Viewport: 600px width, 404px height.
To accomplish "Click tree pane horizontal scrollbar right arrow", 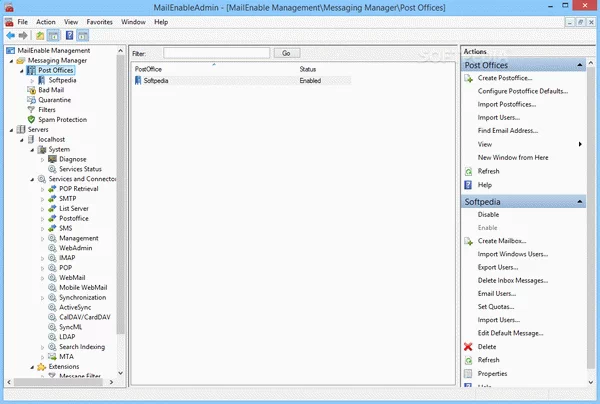I will 111,382.
